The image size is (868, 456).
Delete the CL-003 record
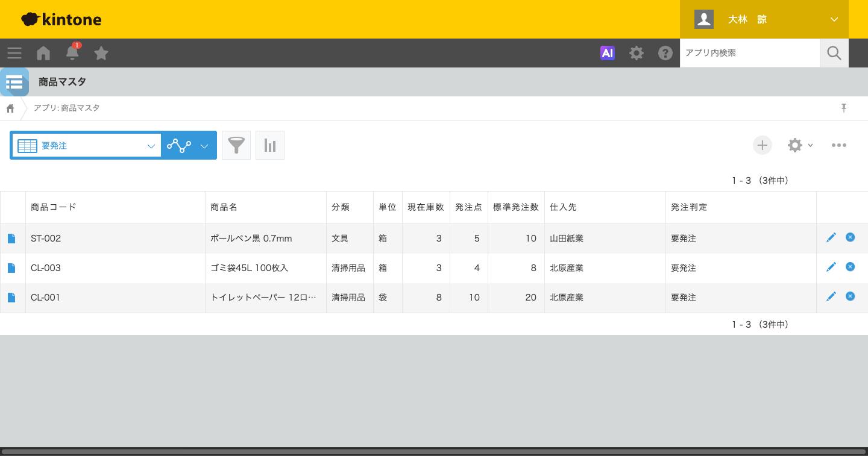[850, 267]
